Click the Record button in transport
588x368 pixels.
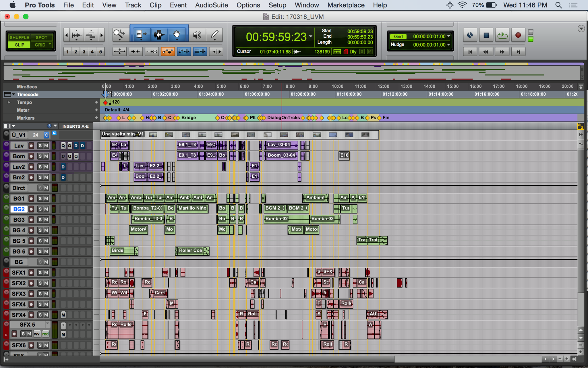518,35
